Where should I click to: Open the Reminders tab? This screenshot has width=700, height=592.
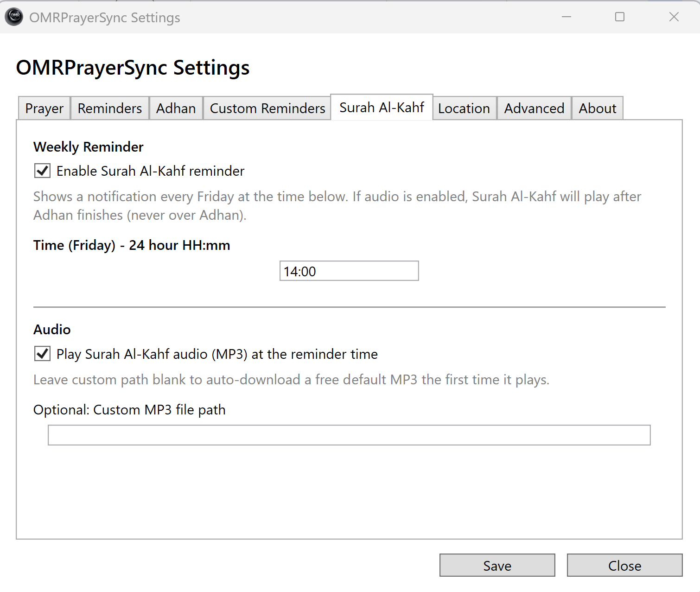pos(110,108)
